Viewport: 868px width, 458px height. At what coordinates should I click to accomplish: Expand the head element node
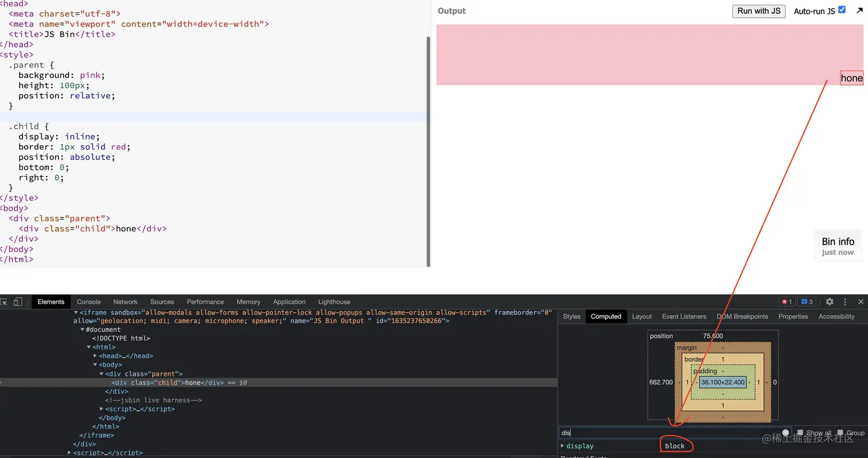tap(95, 356)
